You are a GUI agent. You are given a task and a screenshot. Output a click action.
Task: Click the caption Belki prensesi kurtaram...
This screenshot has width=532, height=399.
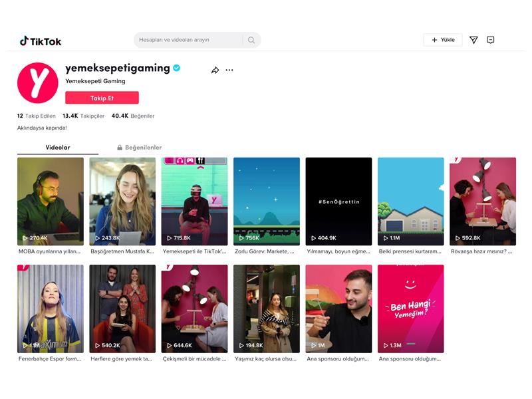click(410, 251)
